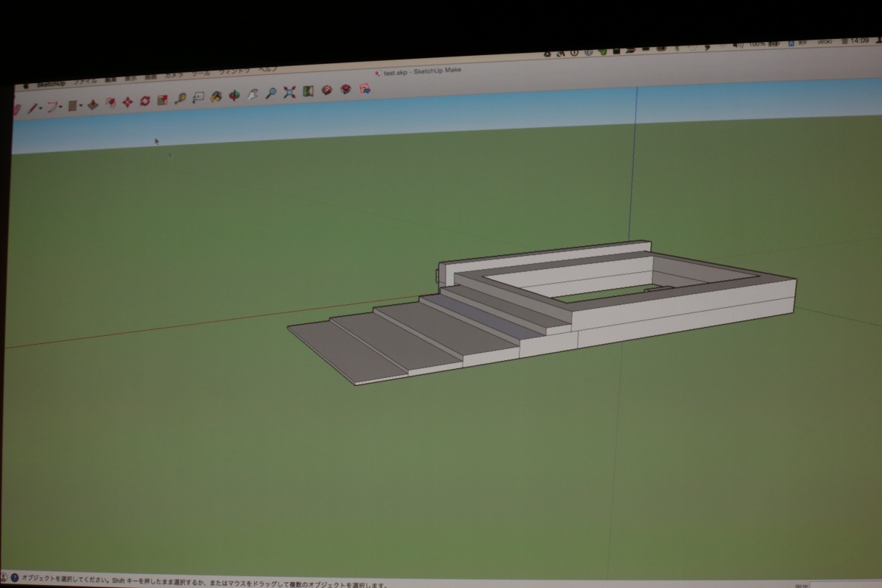Select the Move tool

coord(127,102)
